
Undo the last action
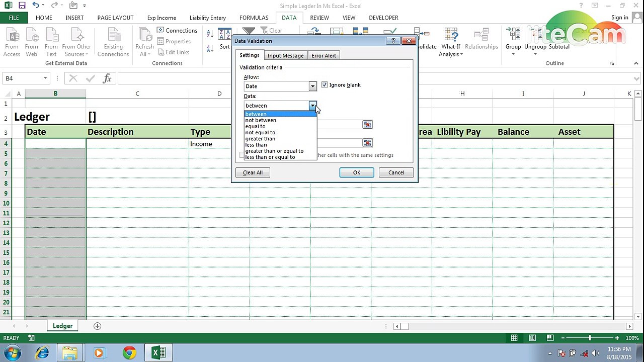(x=35, y=6)
